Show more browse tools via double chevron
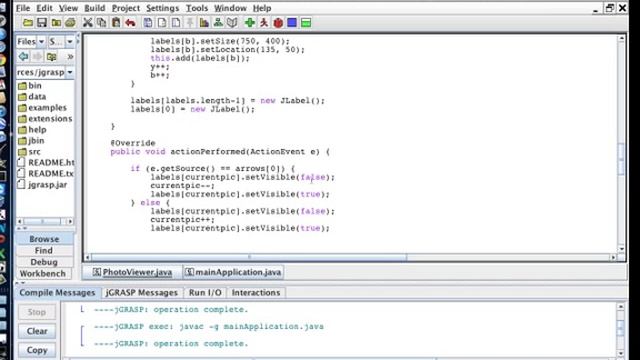The height and width of the screenshot is (360, 640). [70, 56]
